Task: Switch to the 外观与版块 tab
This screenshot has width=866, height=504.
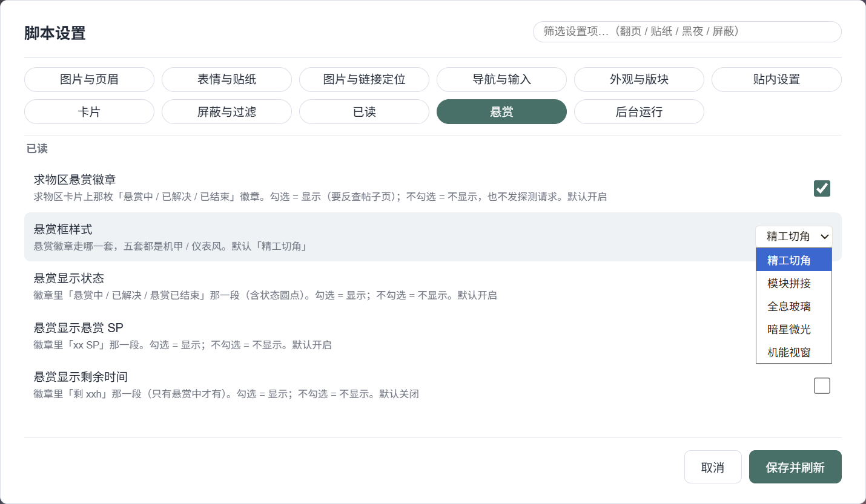Action: click(639, 79)
